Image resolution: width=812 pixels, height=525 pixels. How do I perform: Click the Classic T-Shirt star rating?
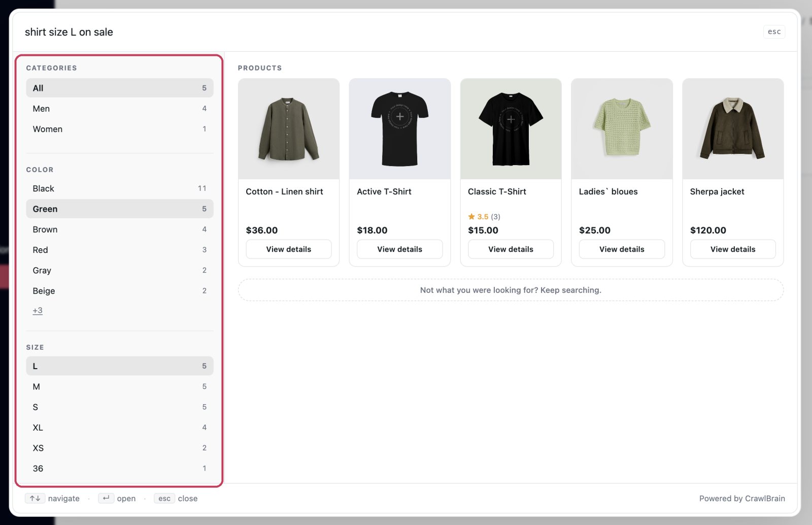(x=484, y=217)
